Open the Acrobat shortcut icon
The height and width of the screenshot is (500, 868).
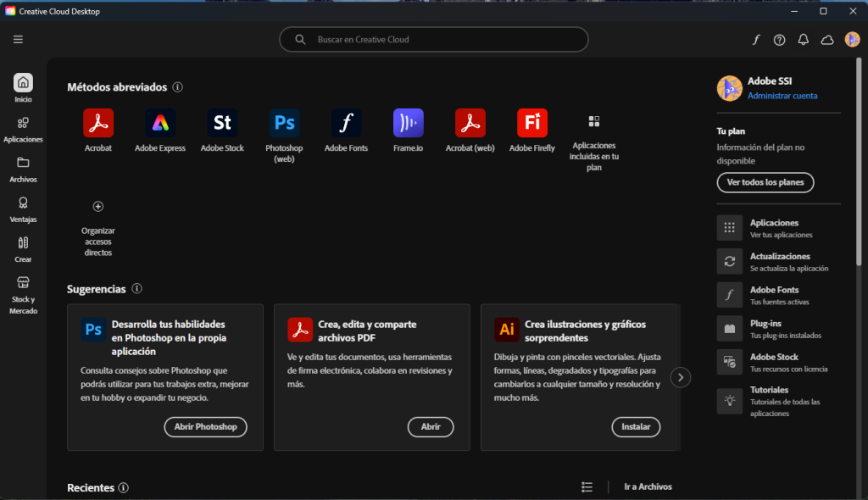(x=98, y=124)
